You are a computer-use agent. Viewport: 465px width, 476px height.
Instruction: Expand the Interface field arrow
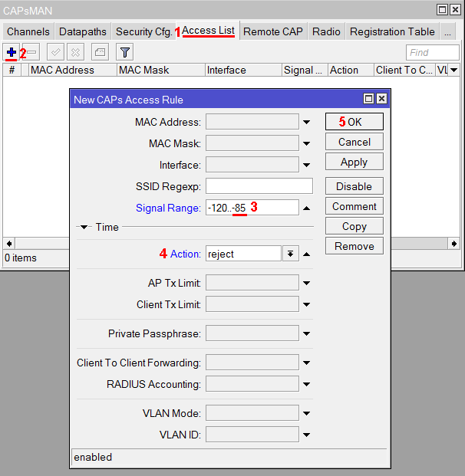point(306,165)
